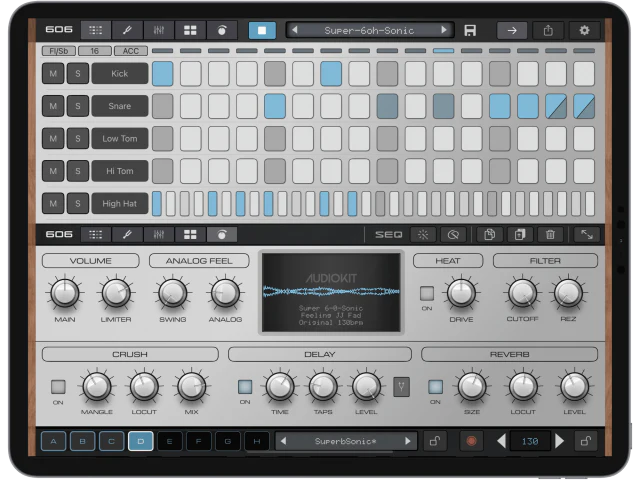Go to previous pattern before SuperbSonic
The height and width of the screenshot is (480, 640).
pyautogui.click(x=283, y=441)
